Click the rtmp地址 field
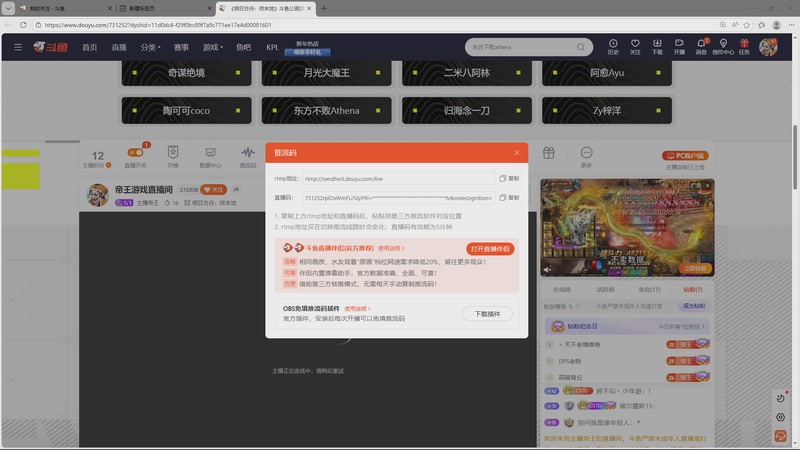 (x=399, y=179)
